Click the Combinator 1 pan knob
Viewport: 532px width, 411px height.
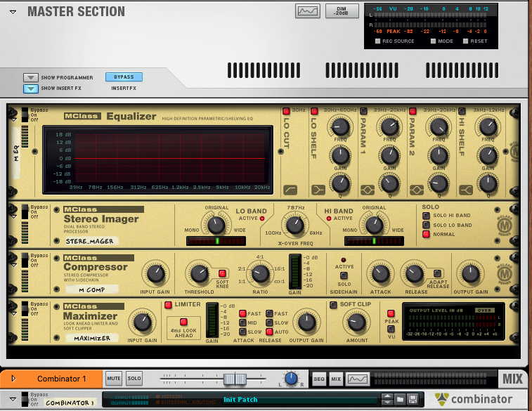(291, 379)
